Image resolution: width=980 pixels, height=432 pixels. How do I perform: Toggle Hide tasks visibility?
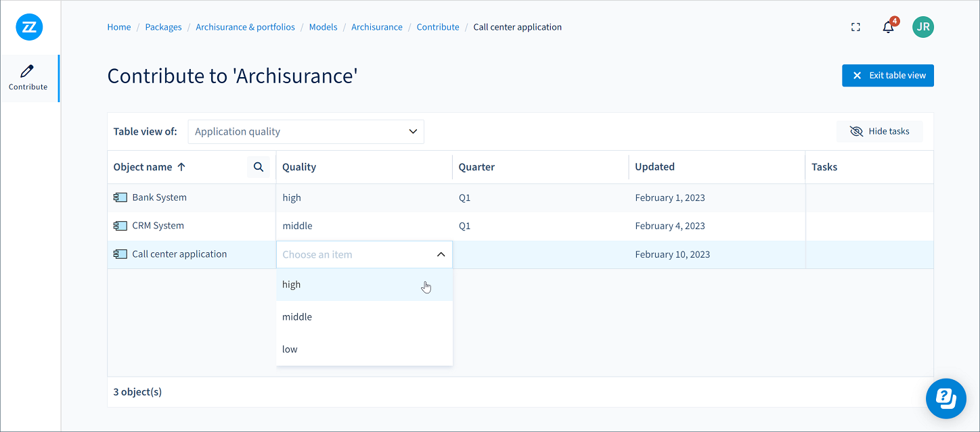879,131
